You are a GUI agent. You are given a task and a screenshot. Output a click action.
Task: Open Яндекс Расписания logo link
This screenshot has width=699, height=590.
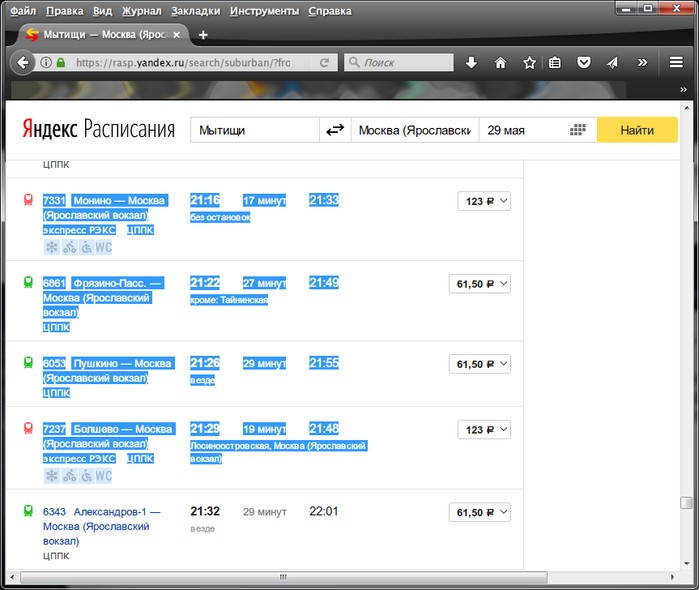99,128
